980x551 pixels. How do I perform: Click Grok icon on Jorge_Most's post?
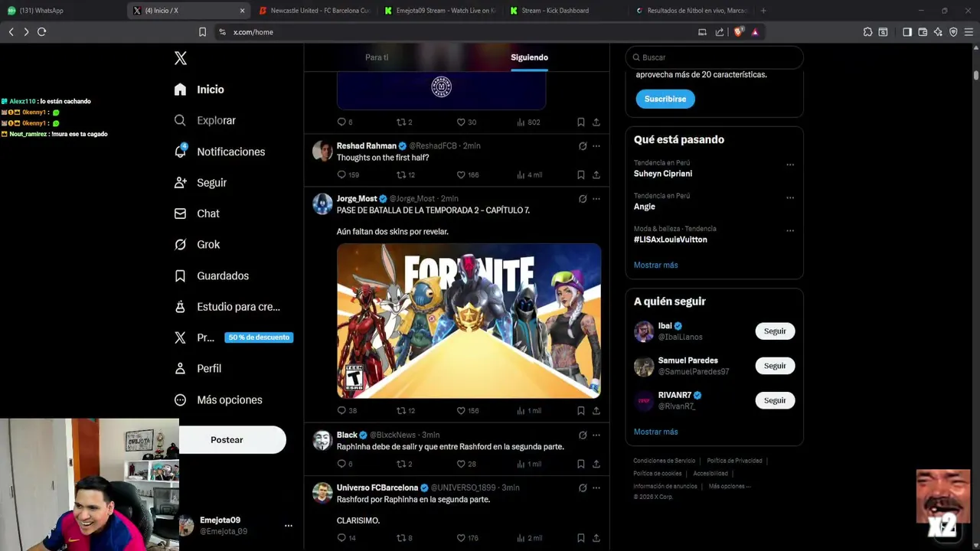pyautogui.click(x=583, y=199)
